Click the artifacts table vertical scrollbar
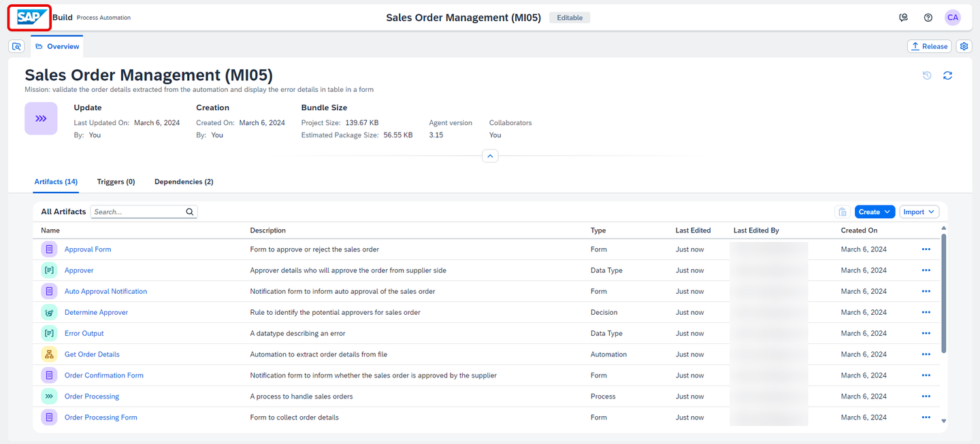The image size is (980, 444). [x=943, y=292]
